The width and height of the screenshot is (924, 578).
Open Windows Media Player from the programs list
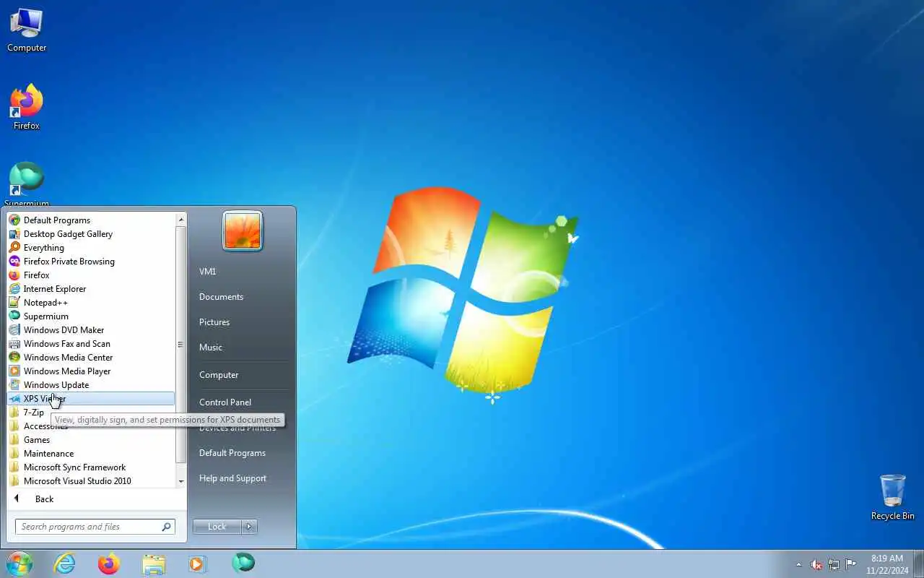[x=91, y=371]
